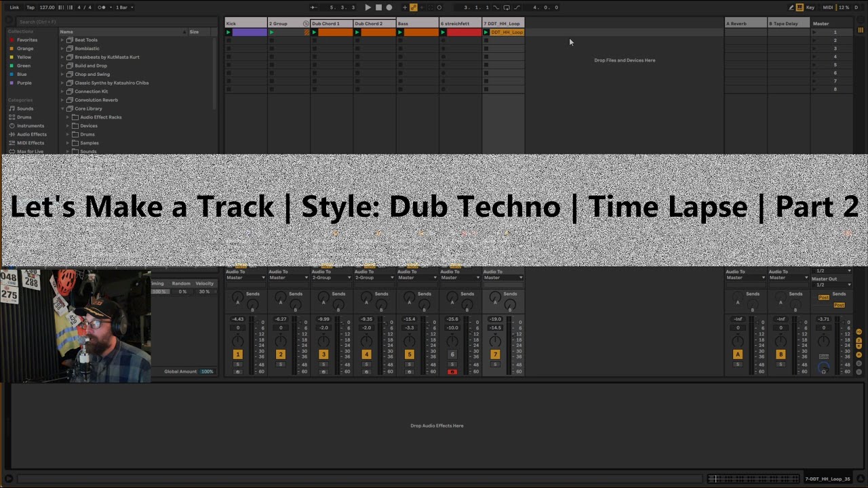Click track 5 volume value -15.4

(x=409, y=319)
